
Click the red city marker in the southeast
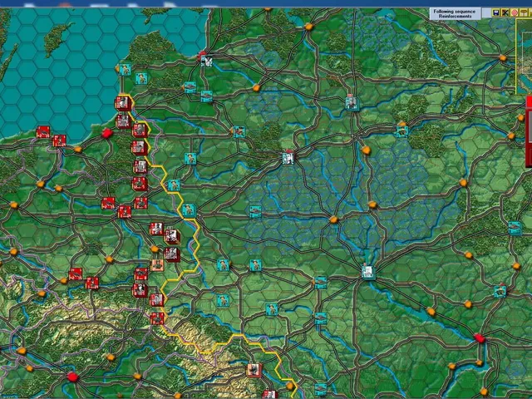point(480,338)
